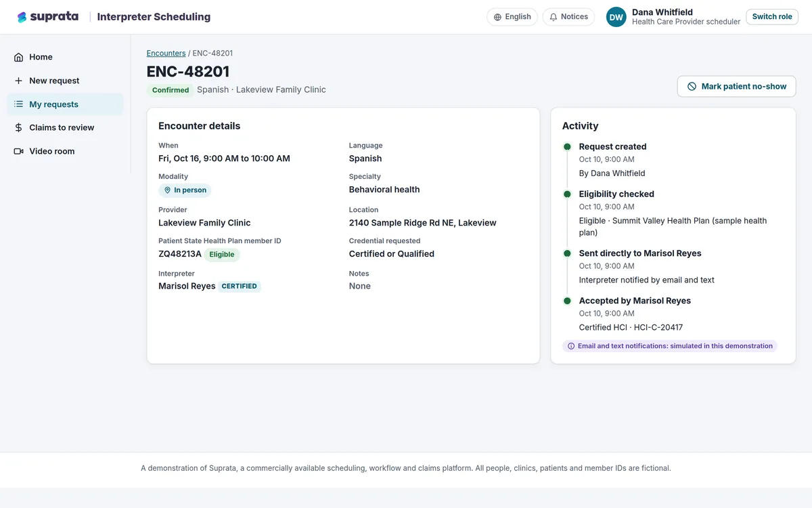Screen dimensions: 812x508
Task: Click Certified HCI · HCI-C-20417 text
Action: tap(631, 328)
